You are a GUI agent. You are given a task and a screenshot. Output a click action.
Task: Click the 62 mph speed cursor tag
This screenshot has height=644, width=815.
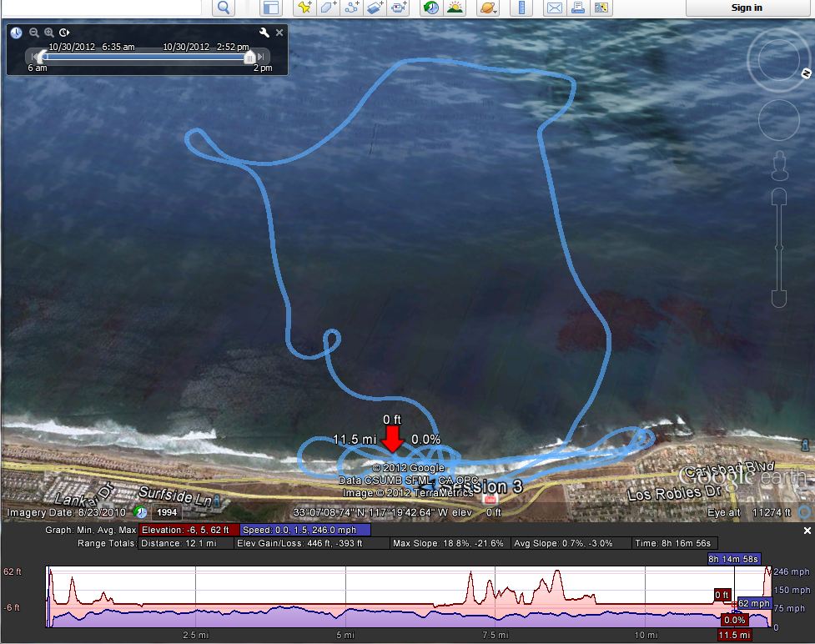click(753, 603)
